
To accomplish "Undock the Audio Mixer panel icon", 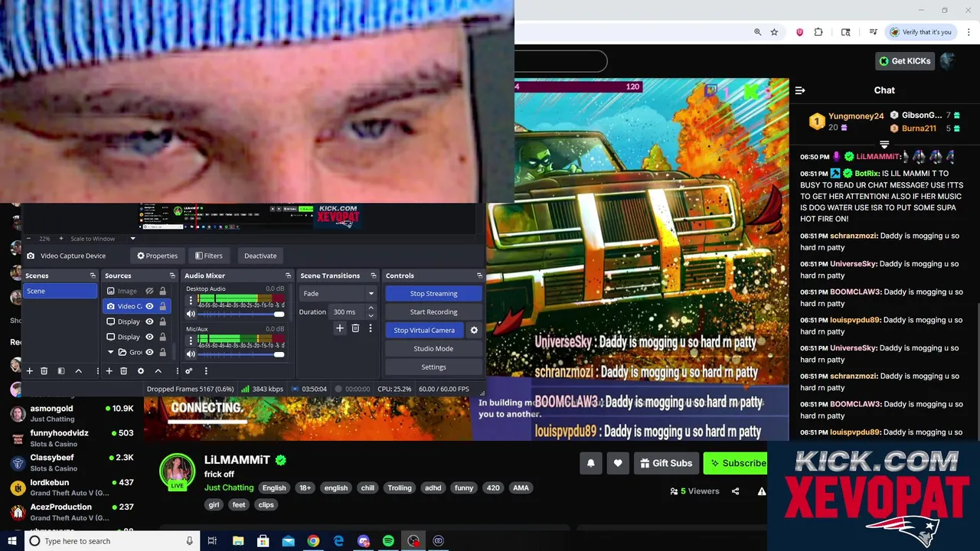I will click(x=289, y=275).
